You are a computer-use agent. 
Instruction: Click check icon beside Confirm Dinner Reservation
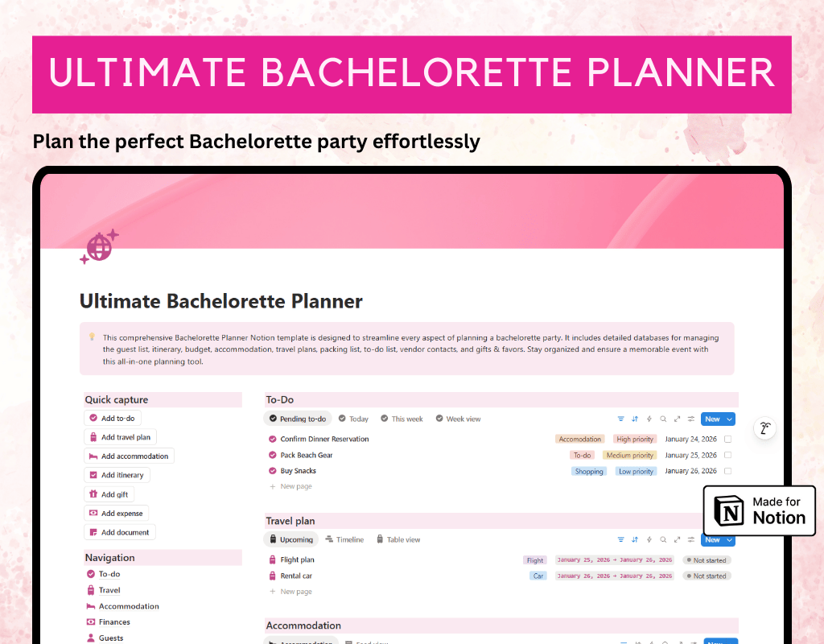(272, 439)
